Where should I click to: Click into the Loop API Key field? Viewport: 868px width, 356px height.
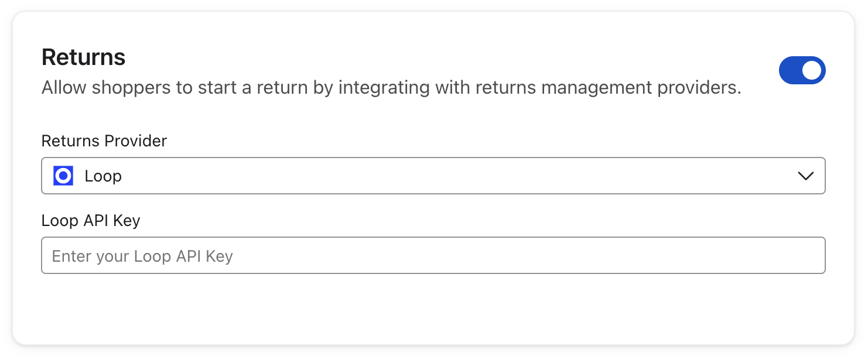(x=433, y=255)
